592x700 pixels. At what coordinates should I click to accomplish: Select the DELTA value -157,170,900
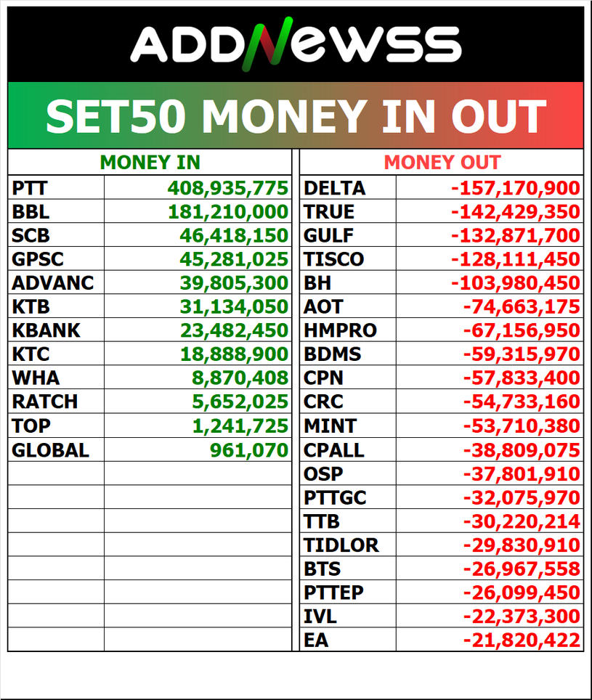tap(516, 189)
